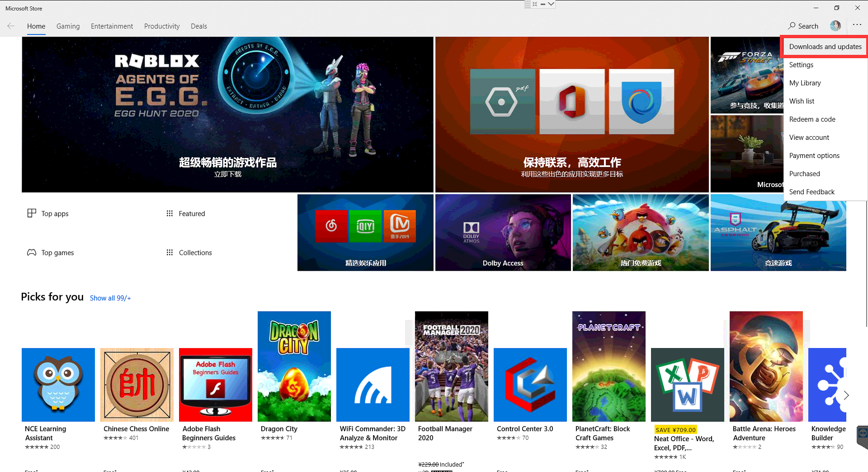868x472 pixels.
Task: Open the Featured category
Action: 185,213
